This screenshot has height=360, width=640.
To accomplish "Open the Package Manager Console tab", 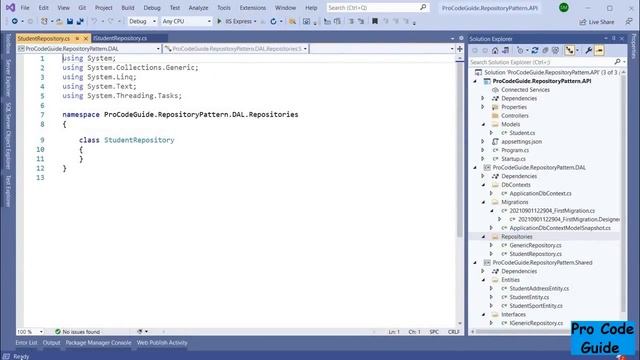I will [x=98, y=343].
